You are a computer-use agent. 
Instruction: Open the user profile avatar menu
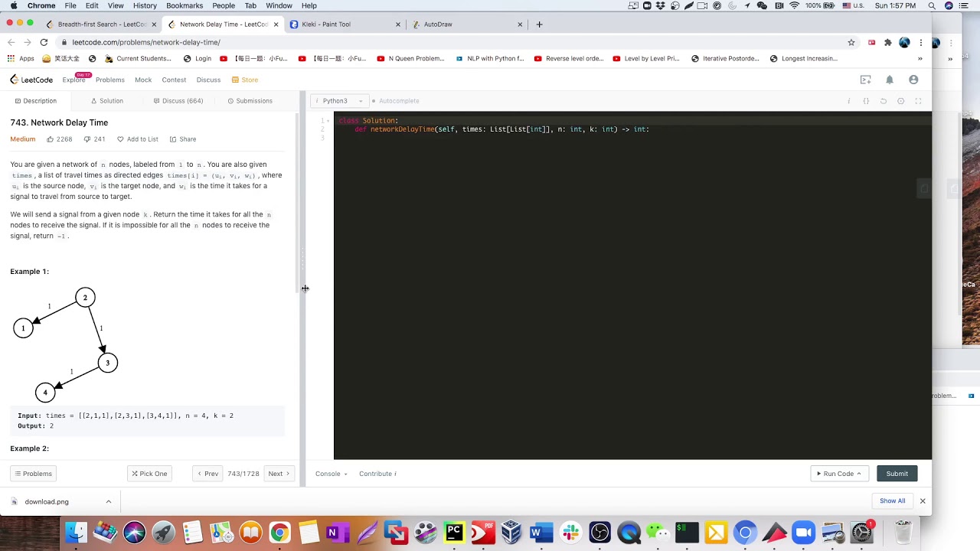pos(913,80)
